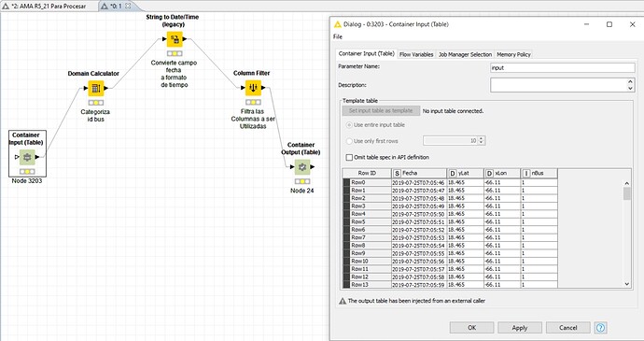Viewport: 644px width, 341px height.
Task: Open the Memory Policy tab
Action: coord(513,54)
